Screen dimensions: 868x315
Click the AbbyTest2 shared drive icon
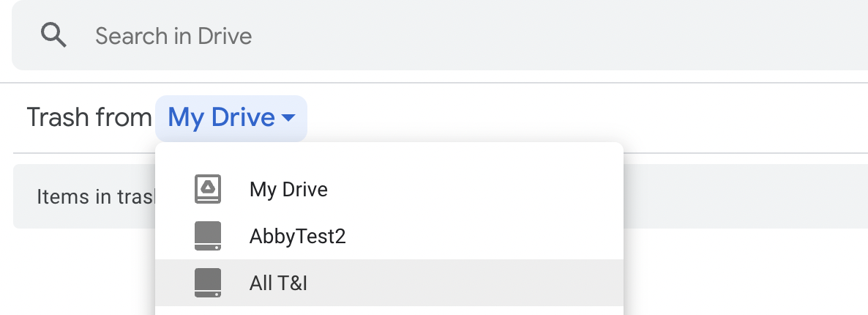pos(208,237)
